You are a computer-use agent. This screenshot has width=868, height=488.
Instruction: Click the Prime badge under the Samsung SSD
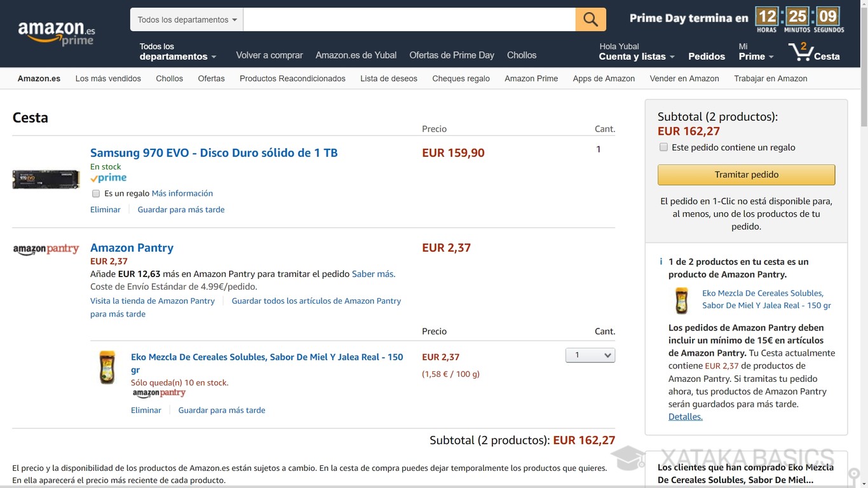tap(108, 178)
